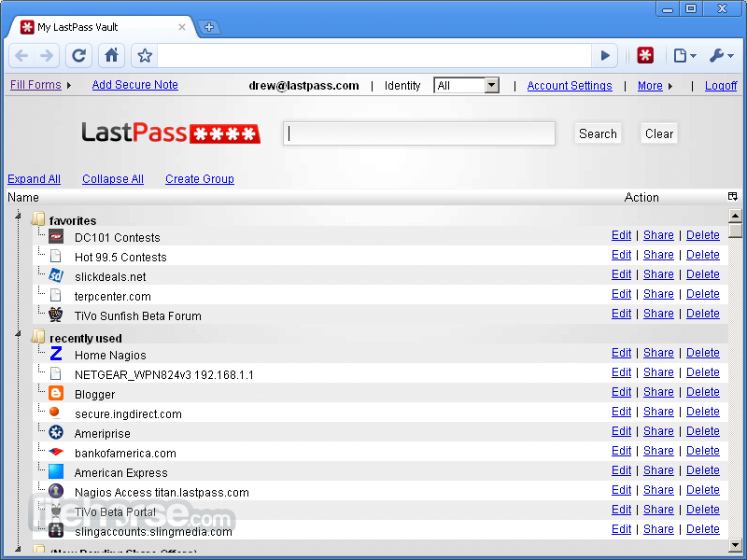Click the TiVo Sunfish Beta Forum icon
The width and height of the screenshot is (747, 560).
(56, 315)
